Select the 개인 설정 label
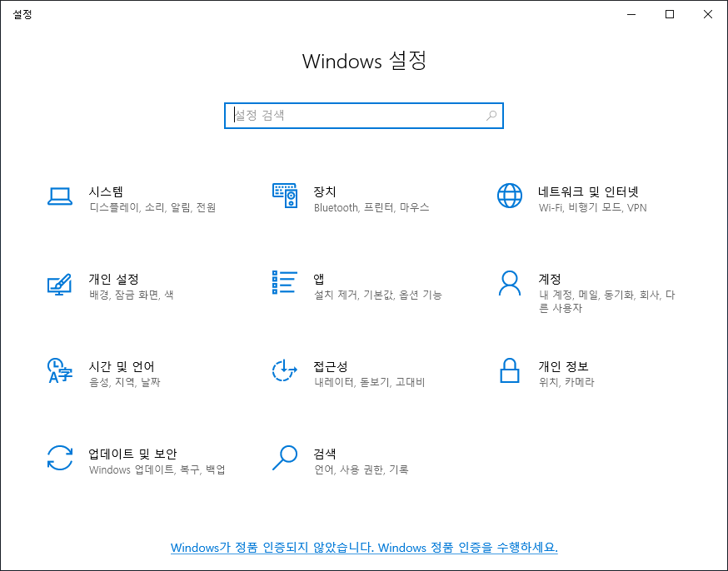The width and height of the screenshot is (728, 571). pyautogui.click(x=114, y=279)
